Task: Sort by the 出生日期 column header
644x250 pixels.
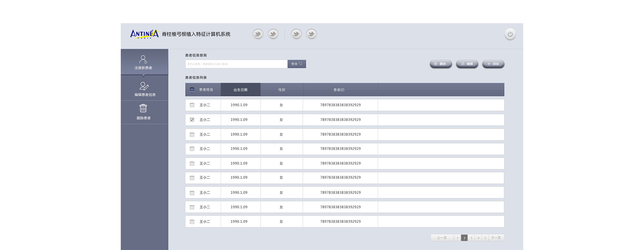Action: tap(240, 90)
